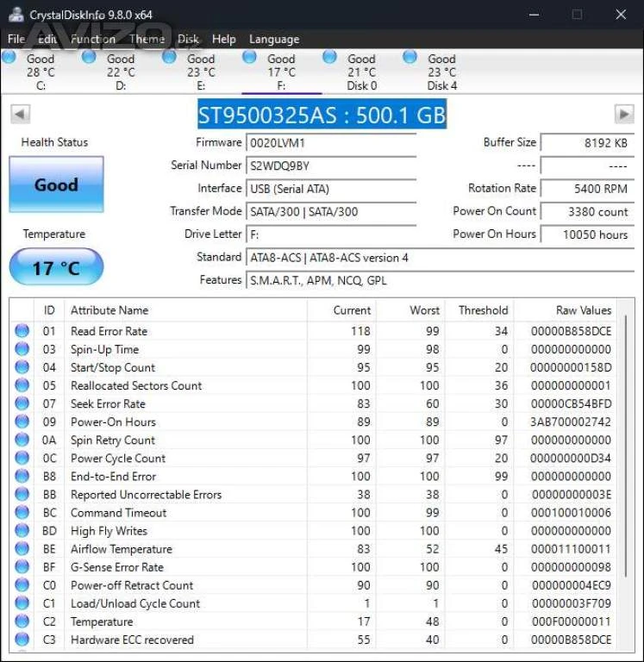
Task: Click the Good health status button
Action: 56,184
